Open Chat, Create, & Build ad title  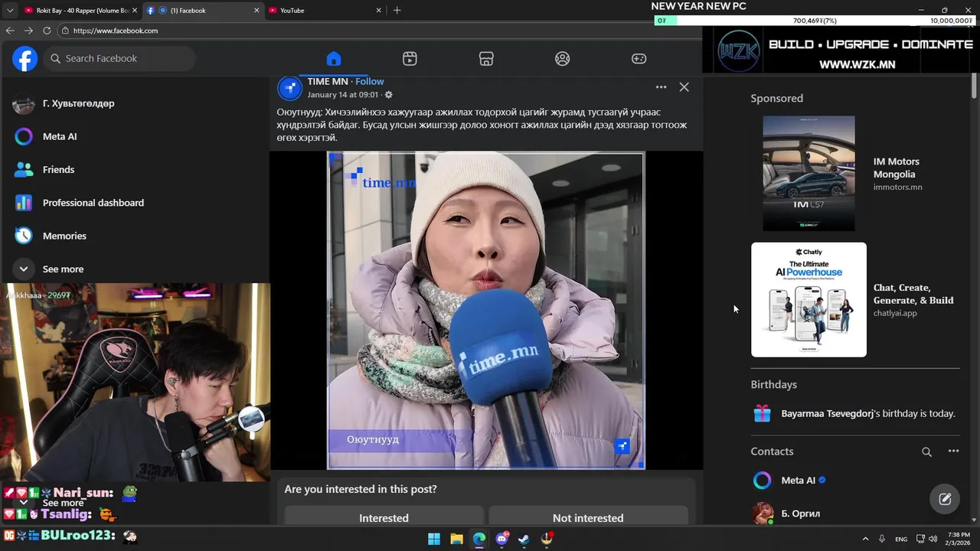pyautogui.click(x=913, y=294)
